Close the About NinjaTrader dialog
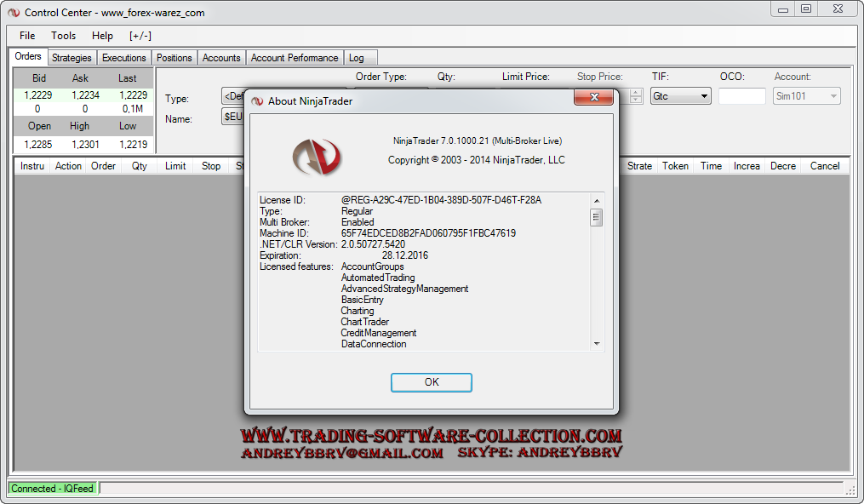864x504 pixels. (x=593, y=100)
